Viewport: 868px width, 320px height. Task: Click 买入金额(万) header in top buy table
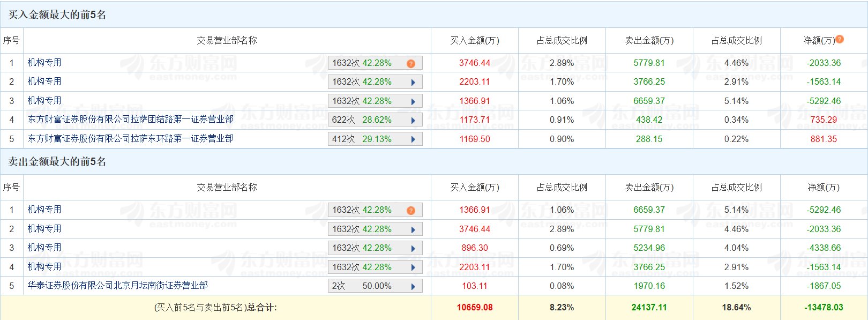[x=474, y=41]
